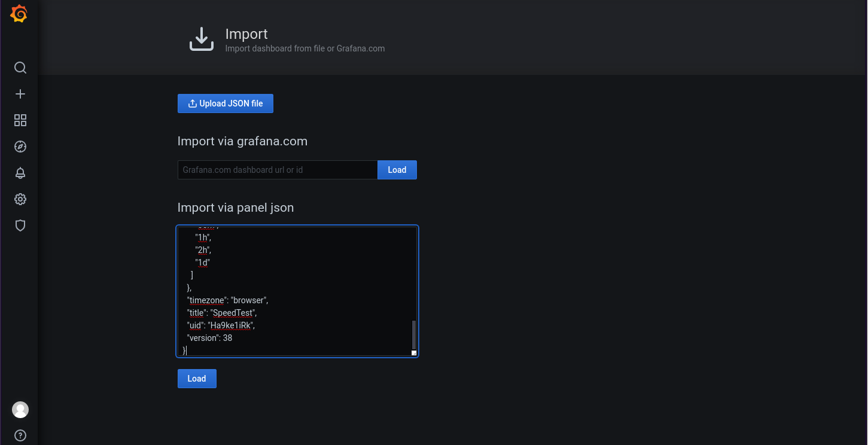868x445 pixels.
Task: Open the Create plus menu icon
Action: [x=20, y=94]
